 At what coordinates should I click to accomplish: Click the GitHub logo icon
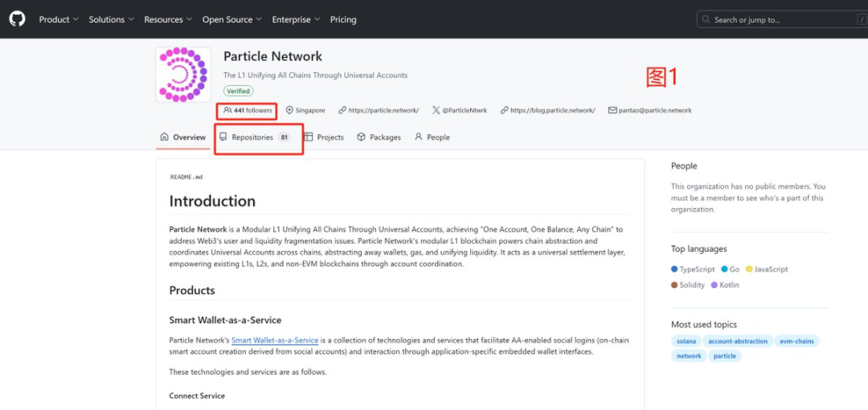point(17,18)
